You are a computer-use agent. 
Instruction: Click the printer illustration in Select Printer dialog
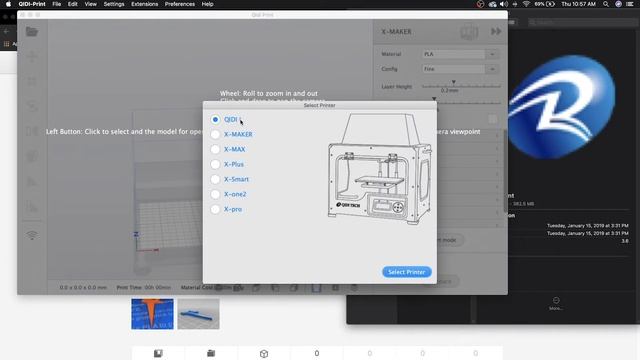[379, 169]
